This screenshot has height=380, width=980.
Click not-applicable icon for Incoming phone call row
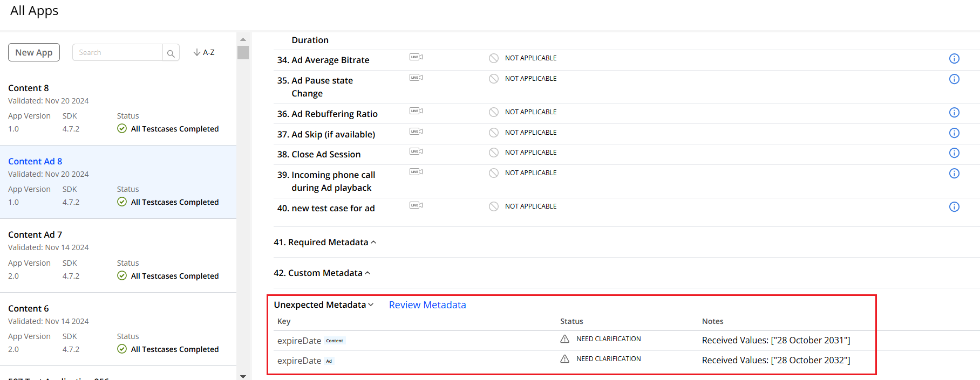[x=494, y=173]
